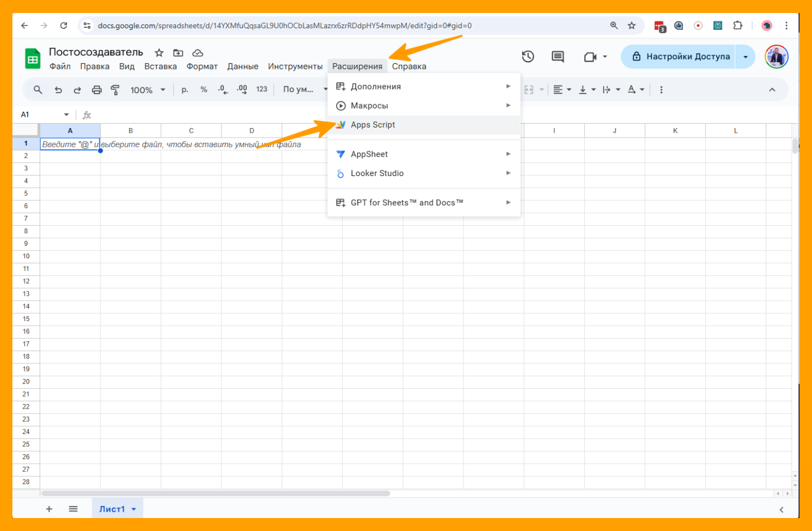
Task: Collapse the toolbar with chevron arrow
Action: [x=772, y=90]
